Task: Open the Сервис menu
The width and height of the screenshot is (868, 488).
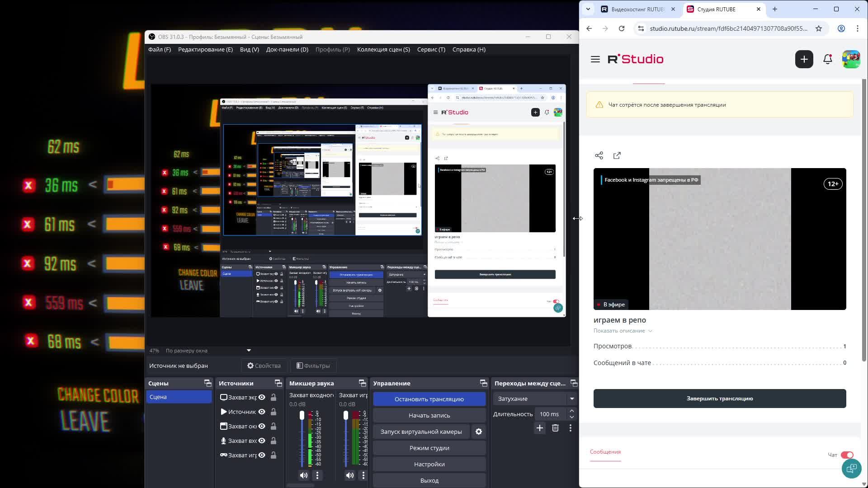Action: tap(431, 49)
